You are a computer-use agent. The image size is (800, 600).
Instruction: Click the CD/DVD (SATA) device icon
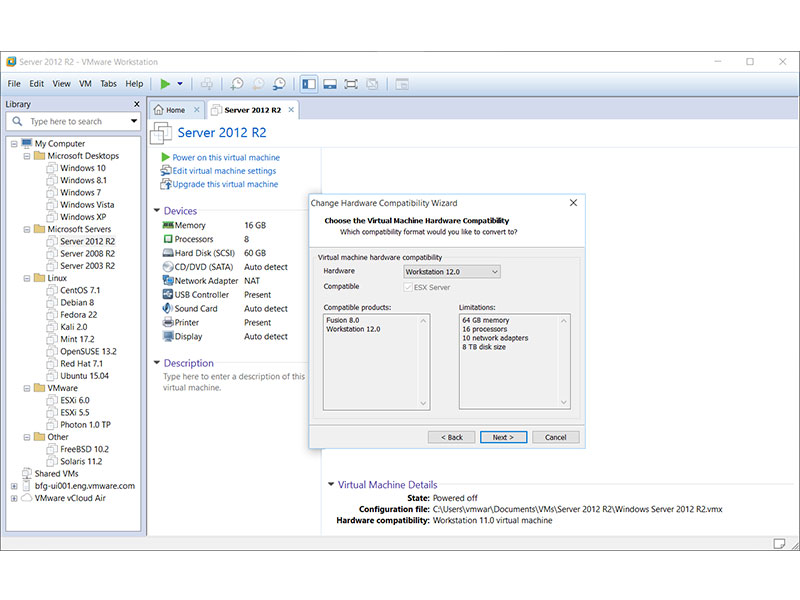(x=168, y=266)
